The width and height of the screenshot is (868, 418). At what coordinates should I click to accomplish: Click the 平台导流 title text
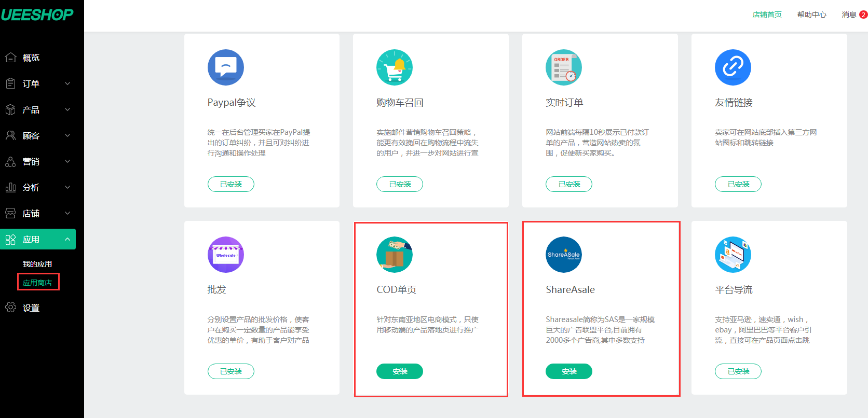pyautogui.click(x=734, y=290)
